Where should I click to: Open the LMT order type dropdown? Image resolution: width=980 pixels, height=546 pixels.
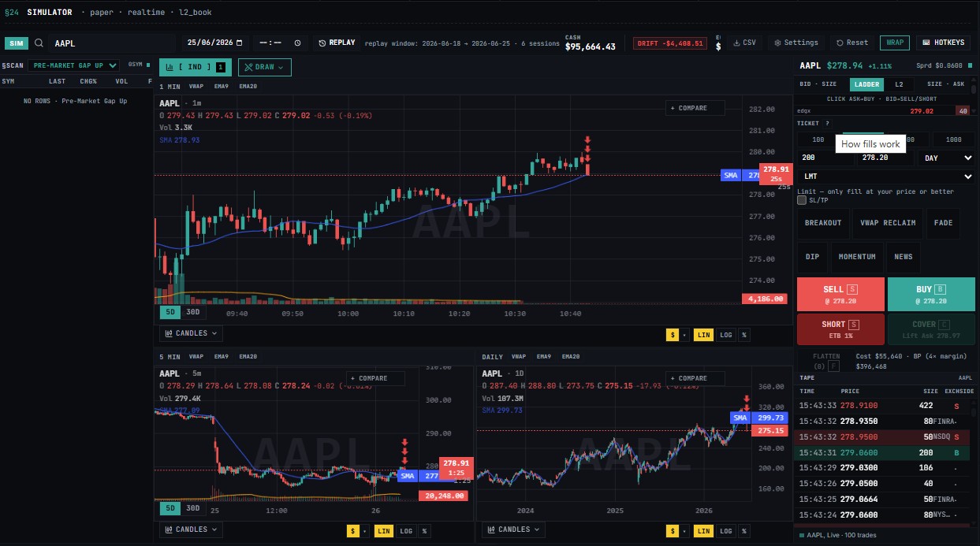(886, 176)
